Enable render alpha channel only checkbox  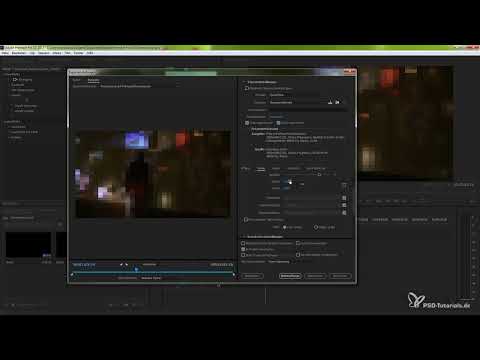point(298,255)
